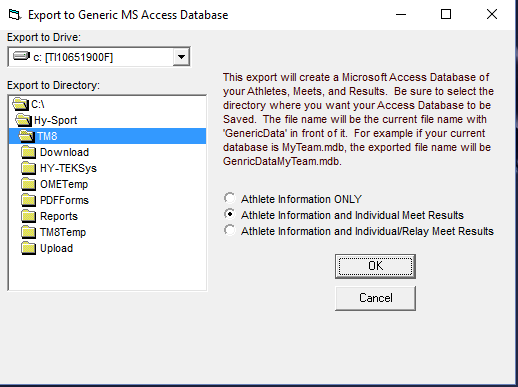The height and width of the screenshot is (387, 518).
Task: Click the Reports folder icon
Action: click(28, 216)
